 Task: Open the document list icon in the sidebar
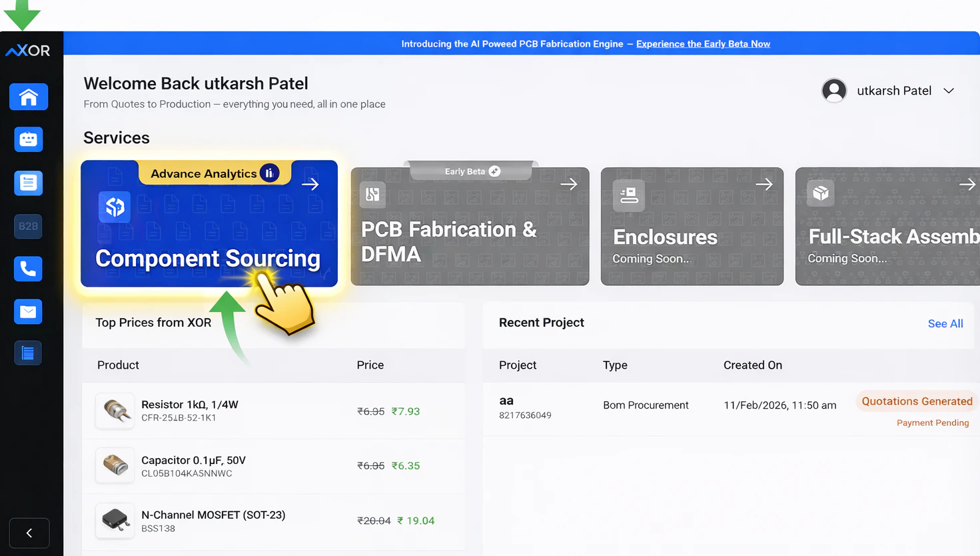28,183
